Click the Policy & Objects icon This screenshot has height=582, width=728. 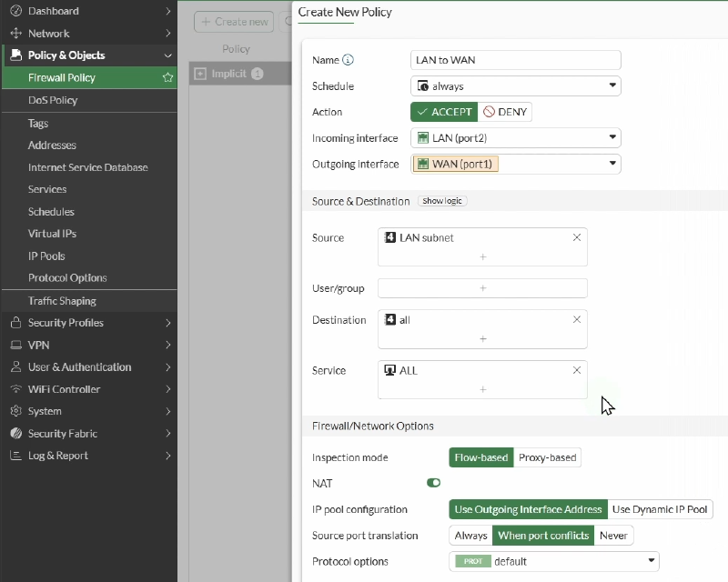click(x=15, y=55)
